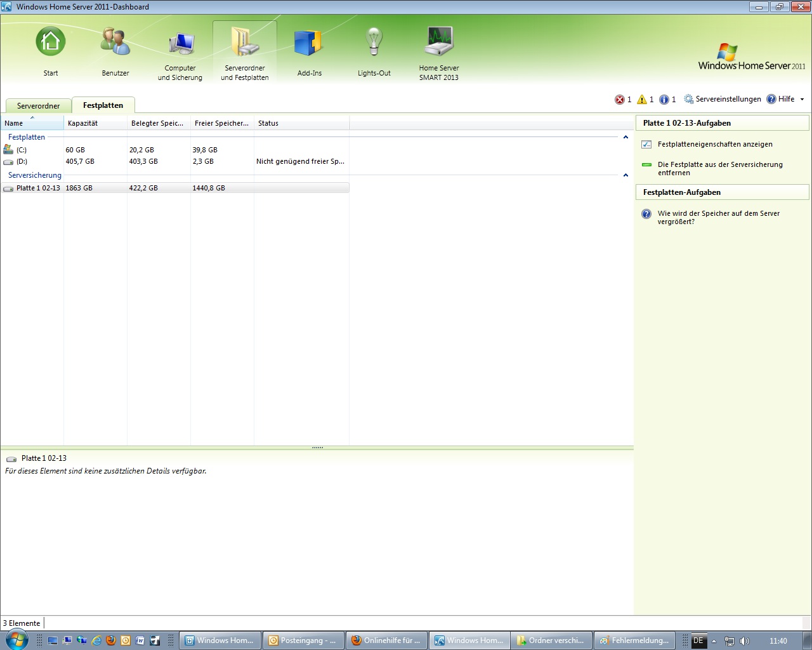This screenshot has height=650, width=812.
Task: Switch to the Ordner verschi... taskbar window
Action: click(551, 640)
